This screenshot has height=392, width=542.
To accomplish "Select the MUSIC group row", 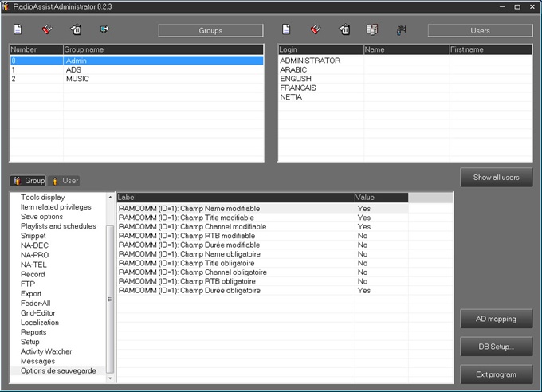I will coord(77,79).
